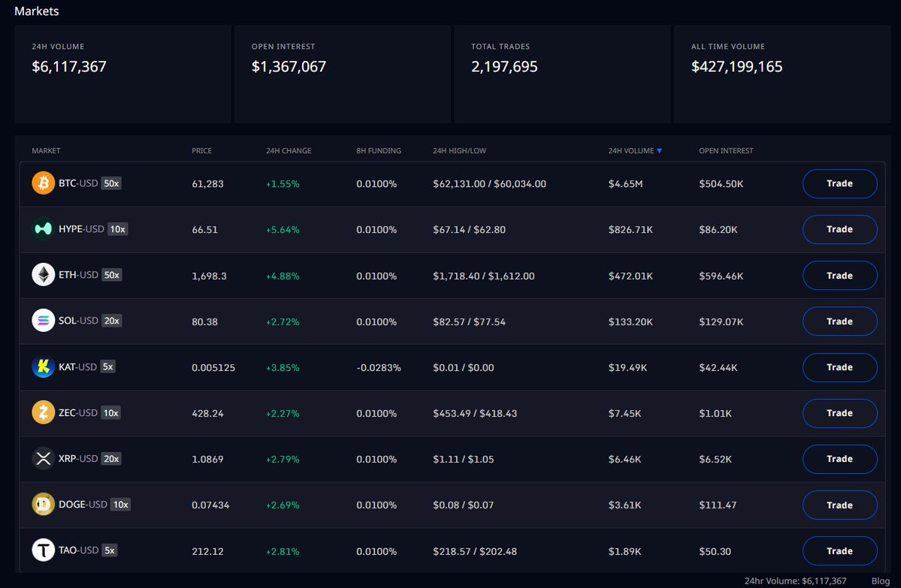The height and width of the screenshot is (588, 901).
Task: Click the 24H Volume $6,117,367 summary card
Action: click(x=122, y=74)
